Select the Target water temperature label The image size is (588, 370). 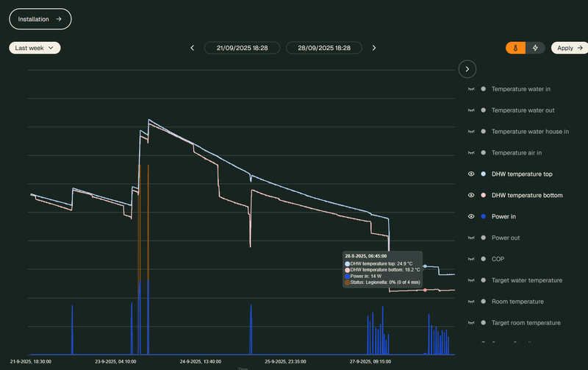pyautogui.click(x=527, y=280)
